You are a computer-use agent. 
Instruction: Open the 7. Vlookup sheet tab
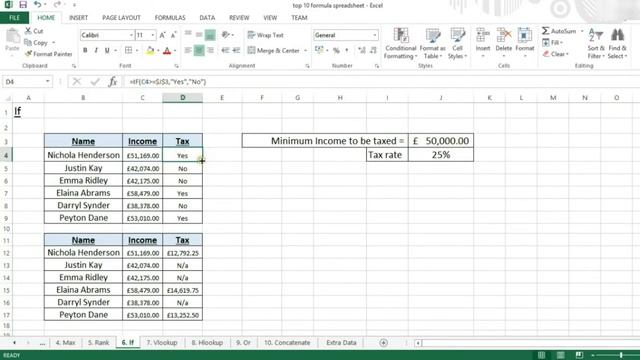(162, 343)
